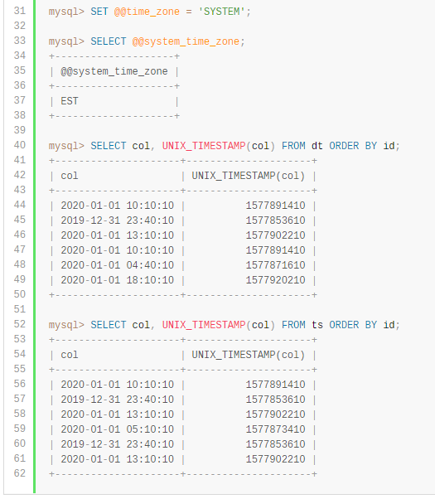This screenshot has height=504, width=435.
Task: Click table name ts in query
Action: point(317,325)
